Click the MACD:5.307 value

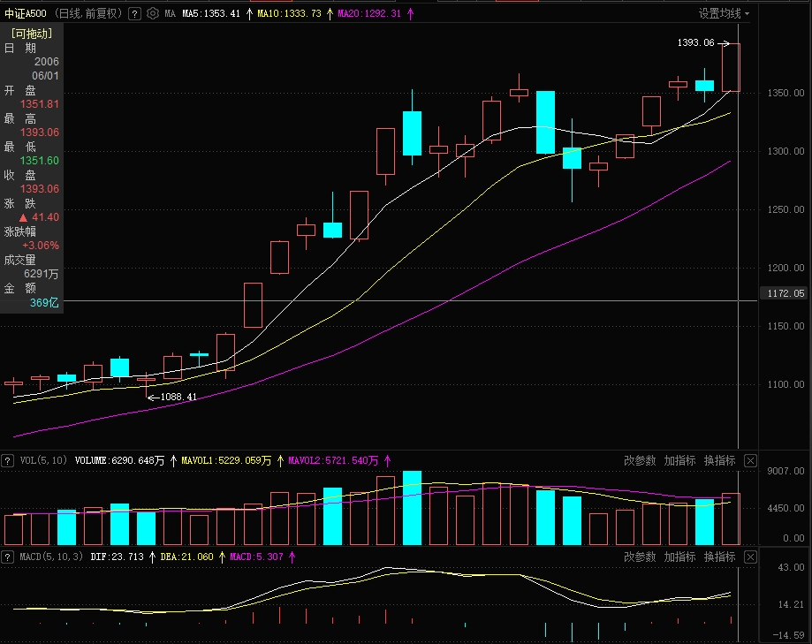[256, 557]
